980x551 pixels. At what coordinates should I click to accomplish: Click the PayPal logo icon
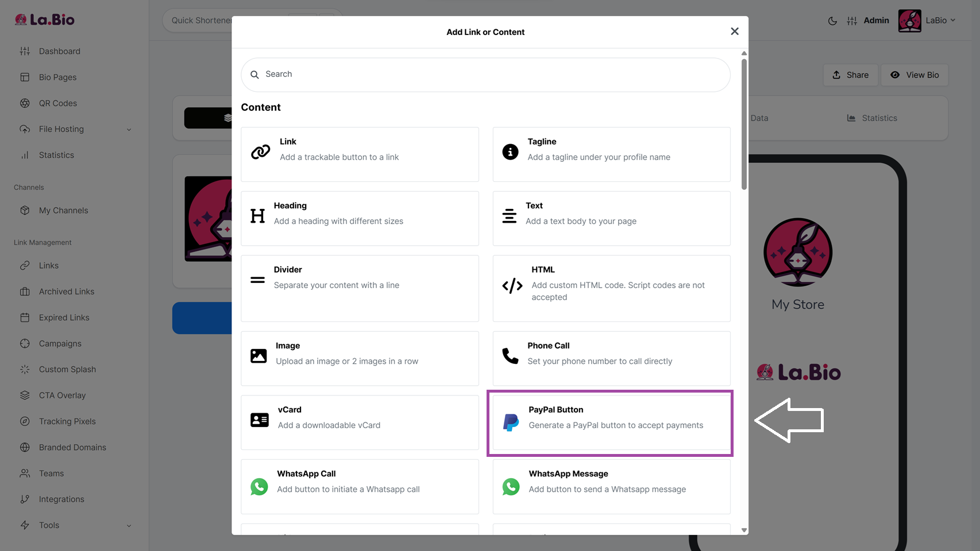point(511,422)
